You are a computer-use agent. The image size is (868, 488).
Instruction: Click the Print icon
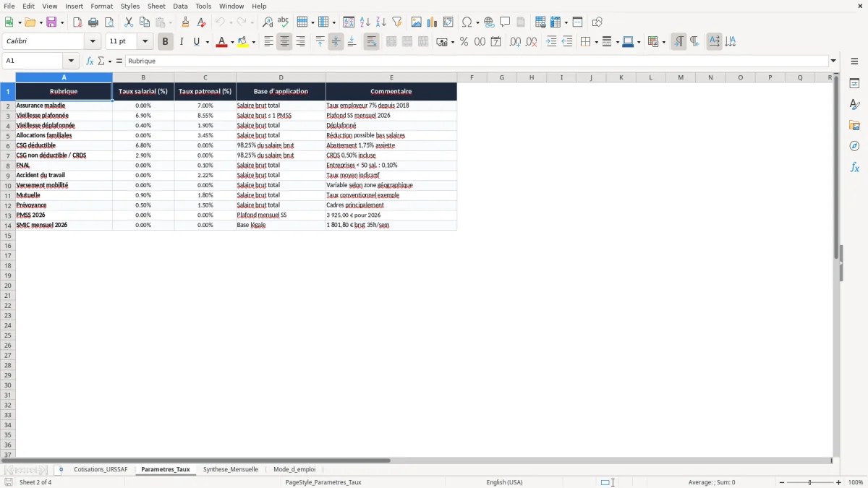(93, 22)
